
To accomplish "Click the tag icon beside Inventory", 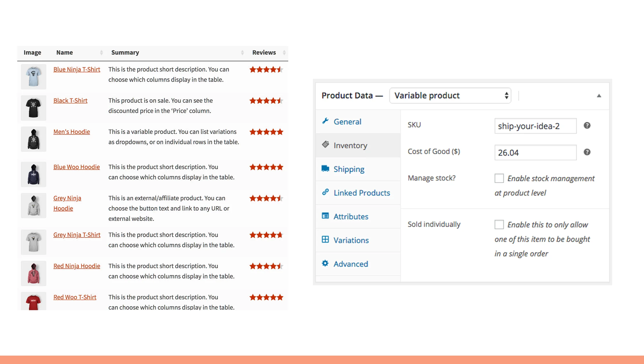I will coord(325,144).
